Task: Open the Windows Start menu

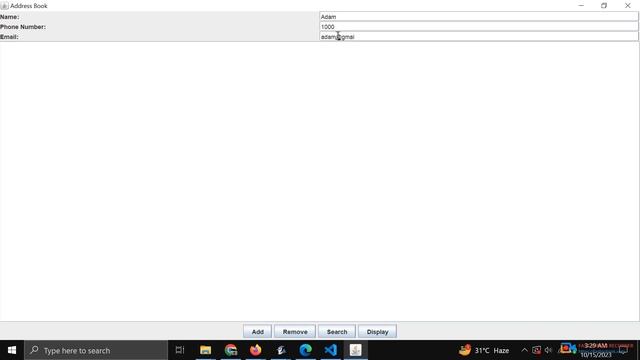Action: click(12, 350)
